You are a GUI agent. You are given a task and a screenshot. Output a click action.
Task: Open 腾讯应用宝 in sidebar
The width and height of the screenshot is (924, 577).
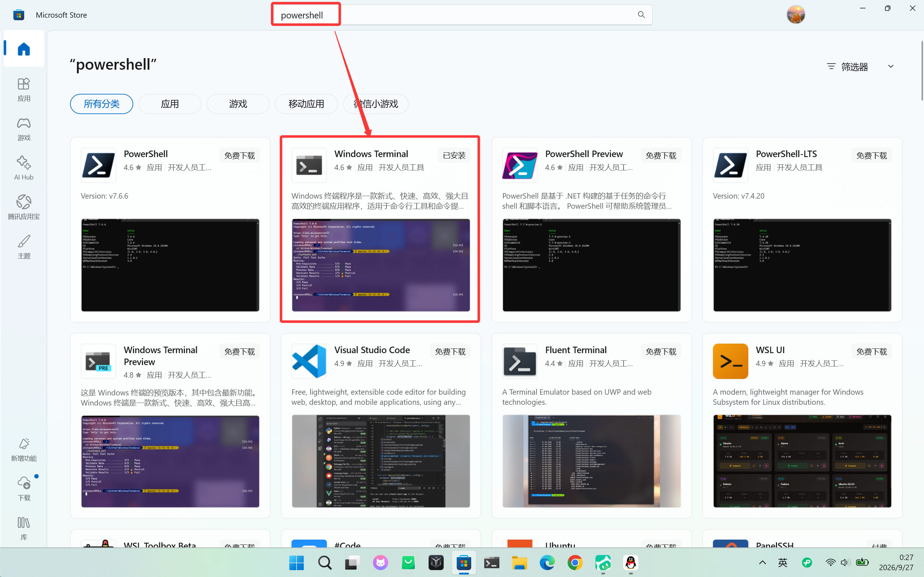pyautogui.click(x=24, y=208)
